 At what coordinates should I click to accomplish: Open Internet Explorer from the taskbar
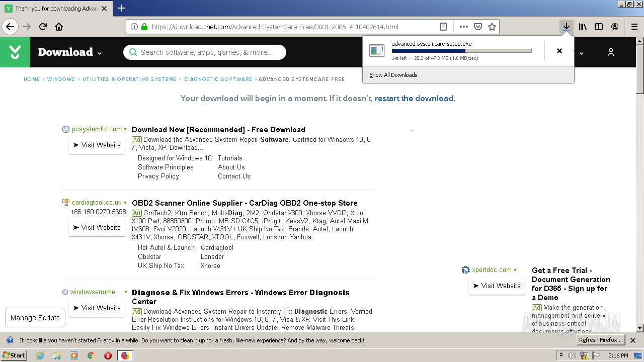(x=40, y=355)
